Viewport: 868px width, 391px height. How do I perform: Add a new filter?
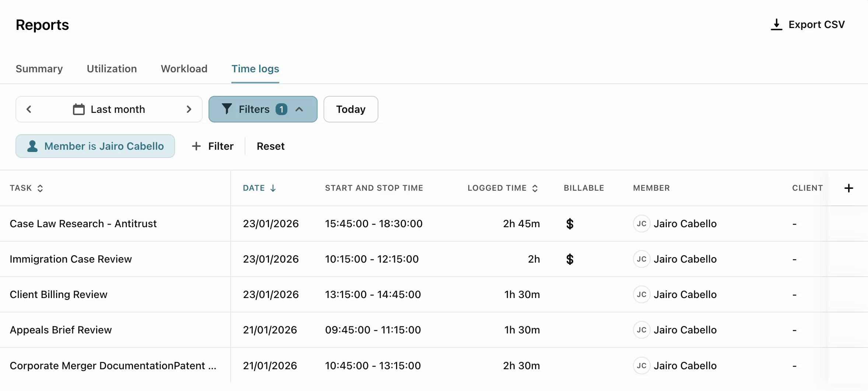click(x=213, y=146)
